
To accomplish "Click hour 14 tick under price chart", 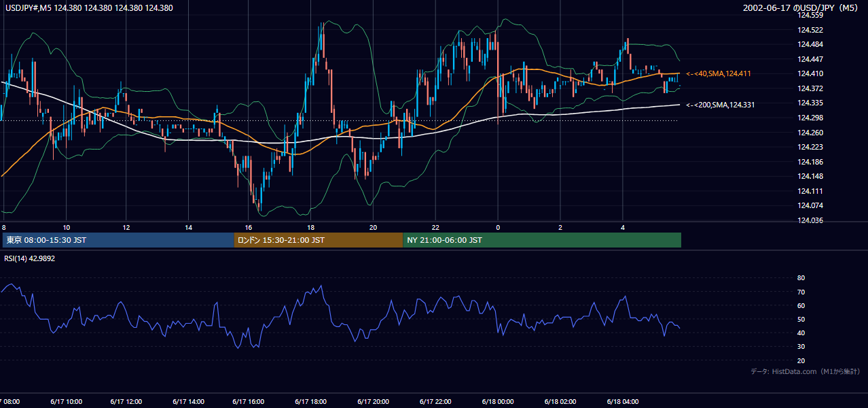I will tap(188, 227).
